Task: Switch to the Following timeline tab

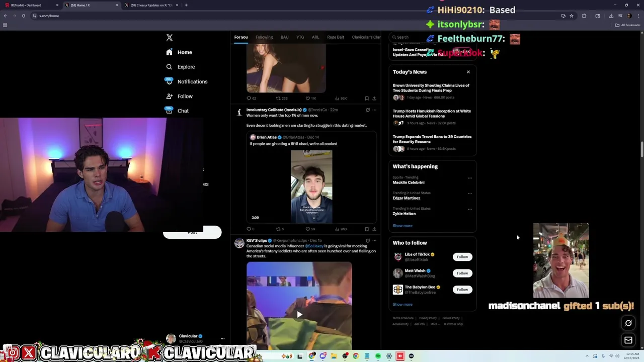Action: (x=264, y=37)
